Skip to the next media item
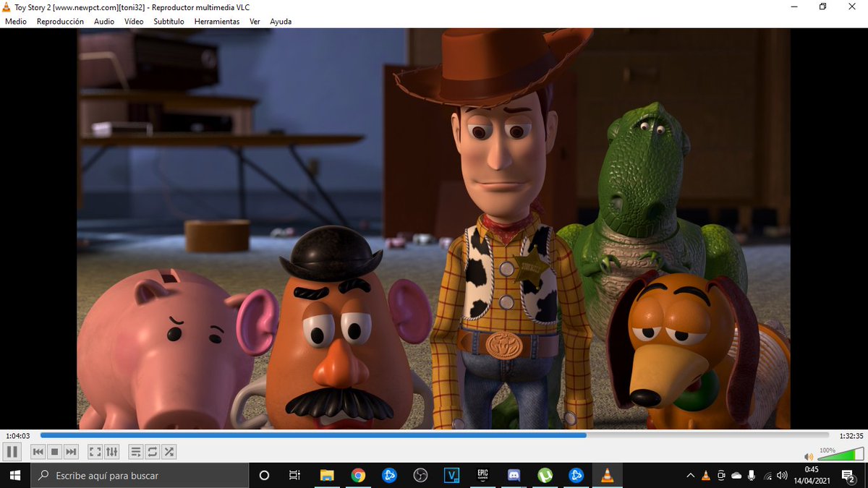The height and width of the screenshot is (488, 868). (71, 452)
